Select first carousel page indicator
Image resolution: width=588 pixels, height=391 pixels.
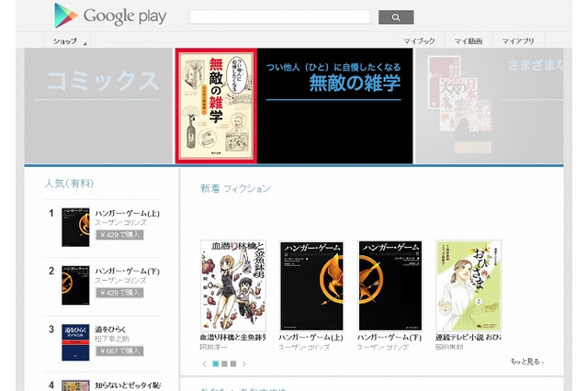[x=216, y=363]
